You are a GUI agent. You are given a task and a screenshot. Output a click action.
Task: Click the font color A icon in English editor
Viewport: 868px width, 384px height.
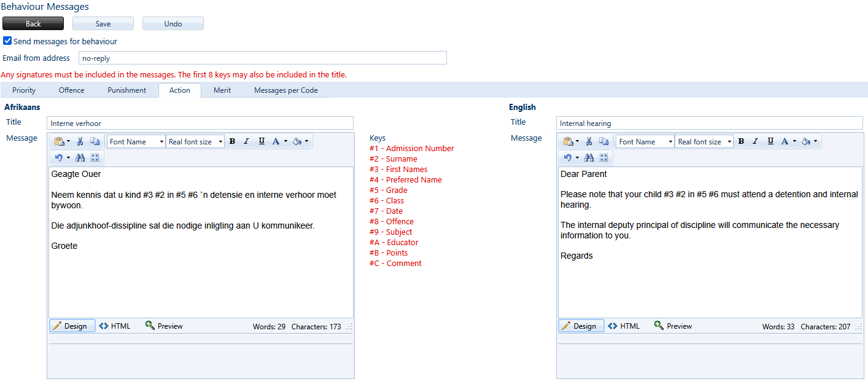pyautogui.click(x=786, y=141)
